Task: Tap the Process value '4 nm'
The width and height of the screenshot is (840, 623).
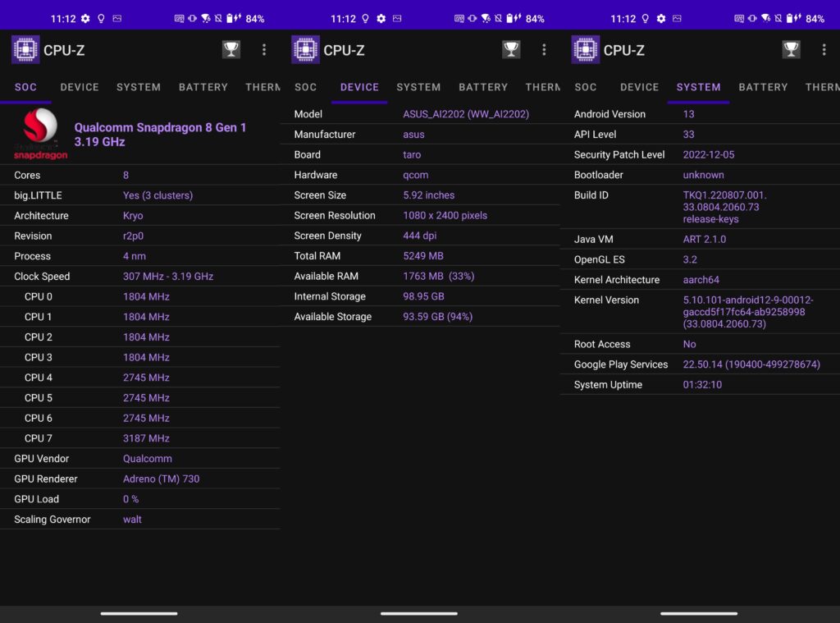Action: [x=135, y=256]
